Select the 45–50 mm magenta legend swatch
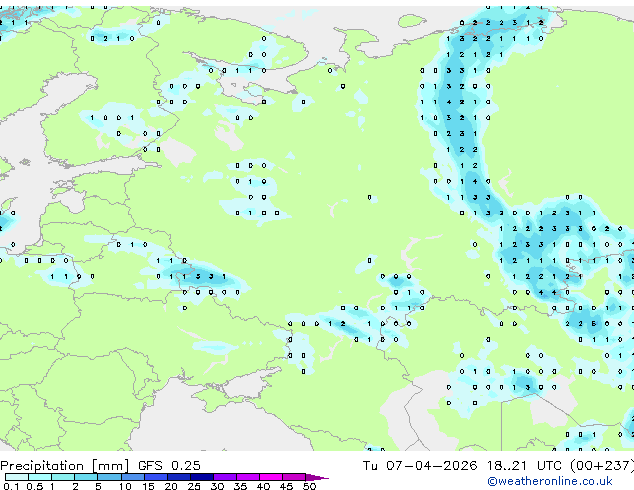Viewport: 634px width, 490px height. 294,477
